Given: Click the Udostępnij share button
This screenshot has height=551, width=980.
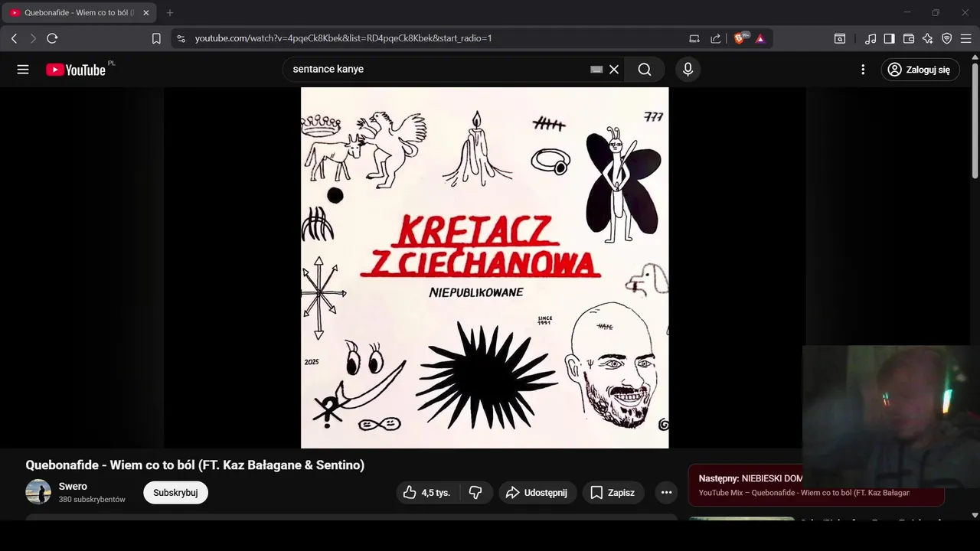Looking at the screenshot, I should coord(537,493).
